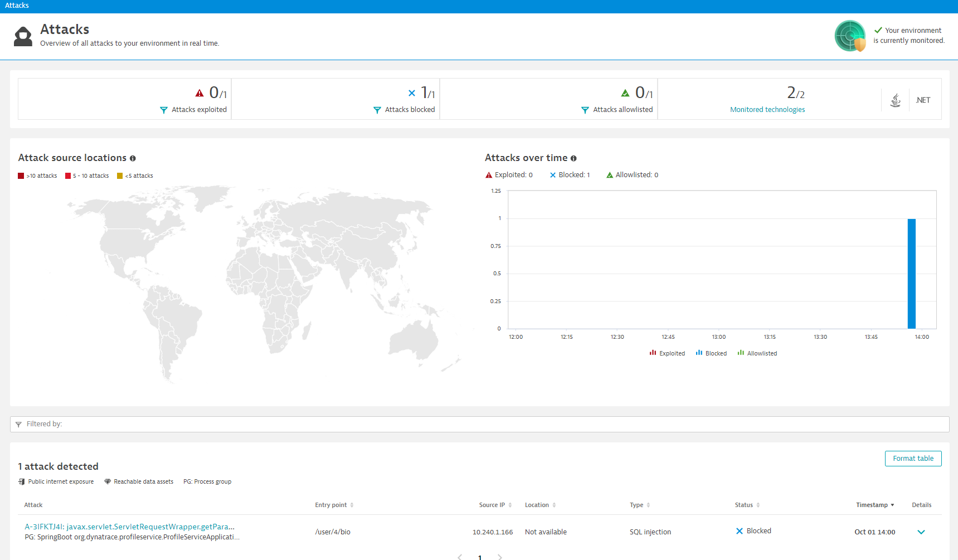The height and width of the screenshot is (560, 958).
Task: Click the 5 - 10 attacks legend swatch
Action: 68,176
